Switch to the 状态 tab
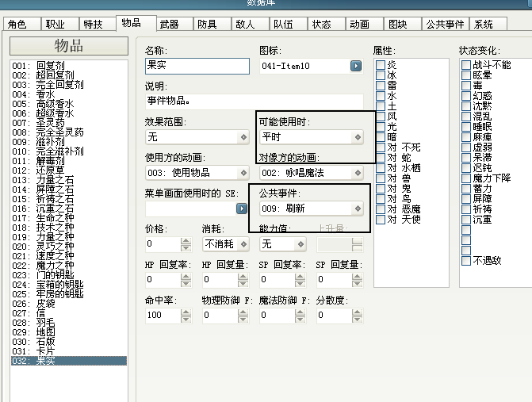Viewport: 532px width, 402px height. click(x=326, y=24)
